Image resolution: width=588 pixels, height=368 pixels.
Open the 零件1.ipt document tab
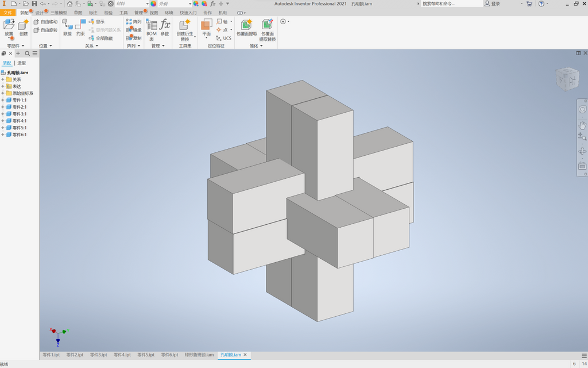coord(51,355)
